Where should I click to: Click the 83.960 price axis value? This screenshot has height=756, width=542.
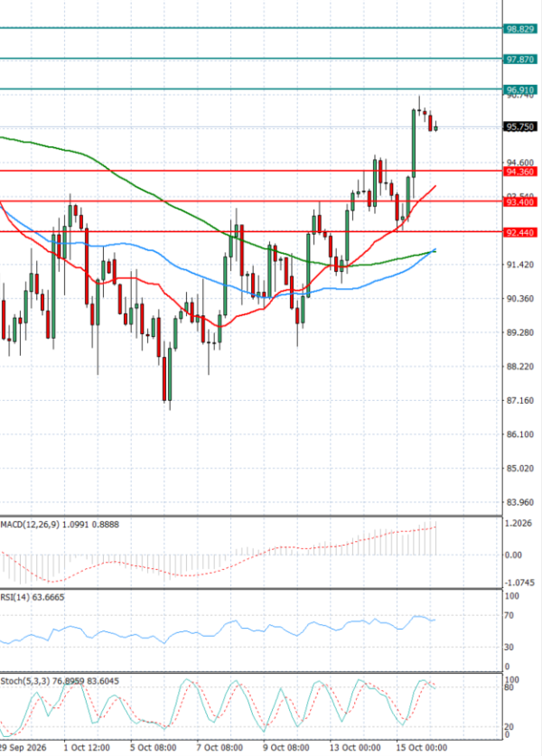[519, 502]
